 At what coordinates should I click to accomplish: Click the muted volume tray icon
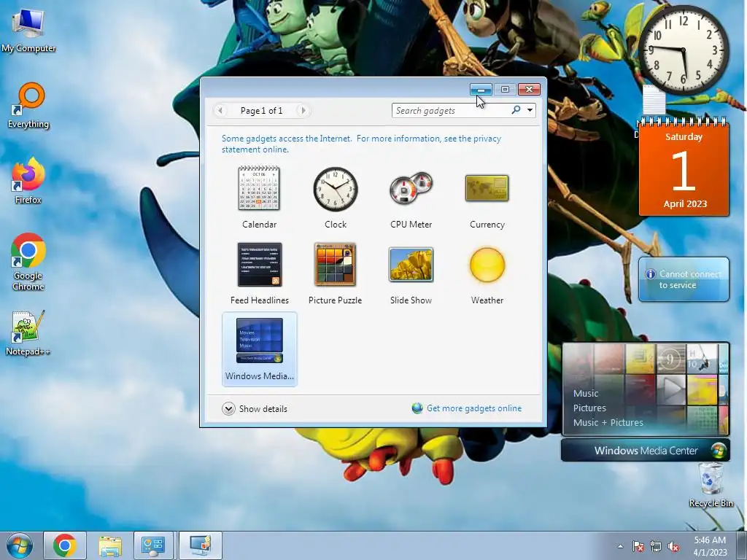pos(673,546)
